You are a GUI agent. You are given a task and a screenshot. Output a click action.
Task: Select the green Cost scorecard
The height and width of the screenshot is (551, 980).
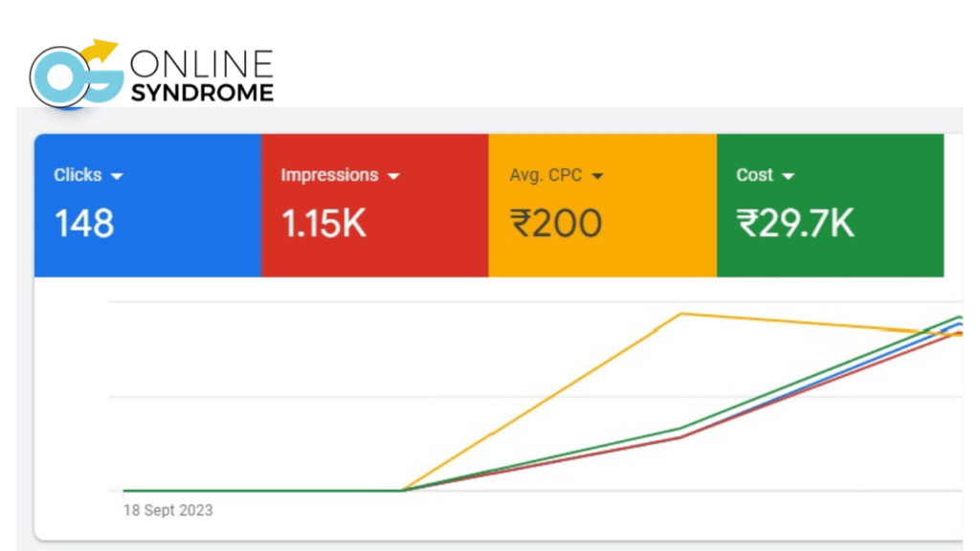coord(830,205)
